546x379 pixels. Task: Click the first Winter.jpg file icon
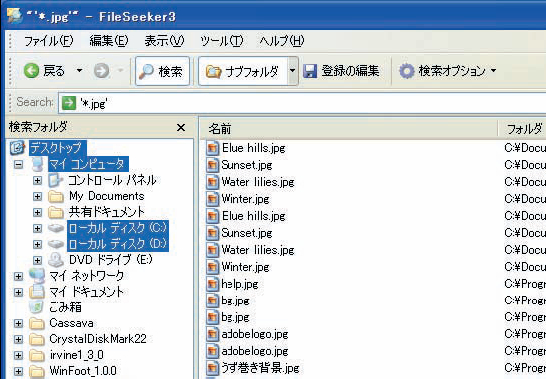[x=212, y=199]
